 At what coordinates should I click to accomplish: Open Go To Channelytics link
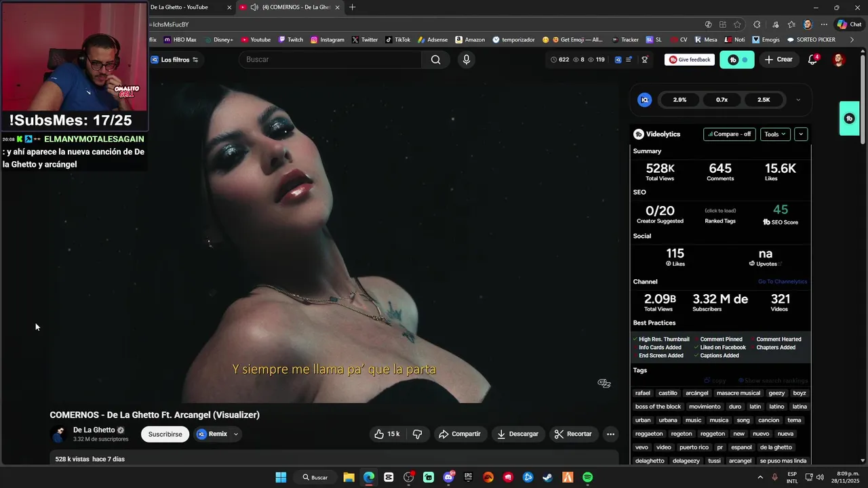pos(783,281)
